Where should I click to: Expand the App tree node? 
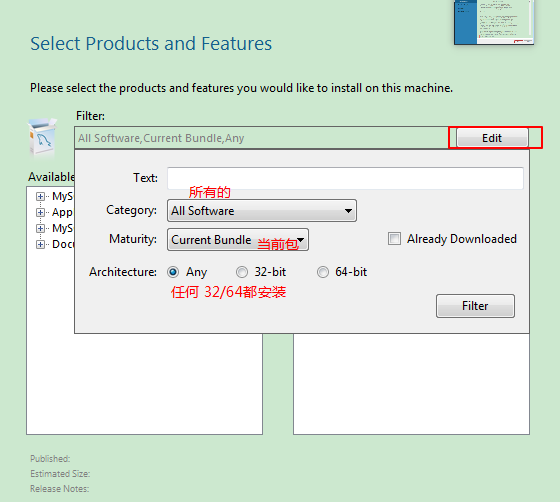pyautogui.click(x=40, y=212)
